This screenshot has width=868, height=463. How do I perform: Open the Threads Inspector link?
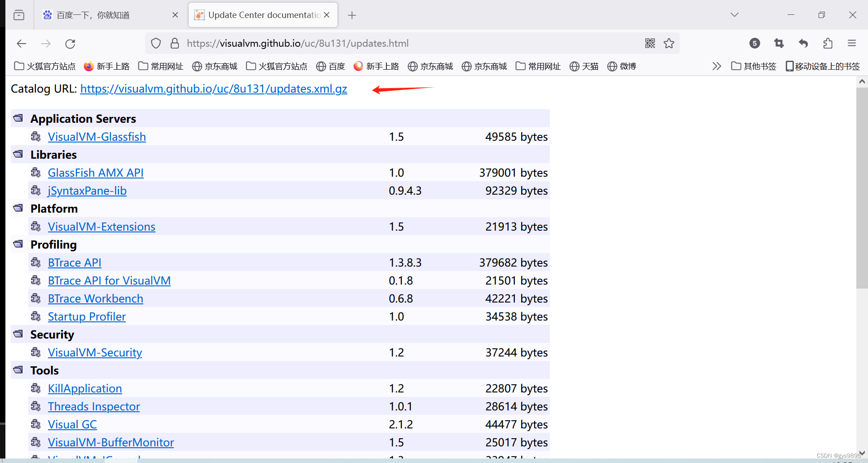(x=94, y=406)
